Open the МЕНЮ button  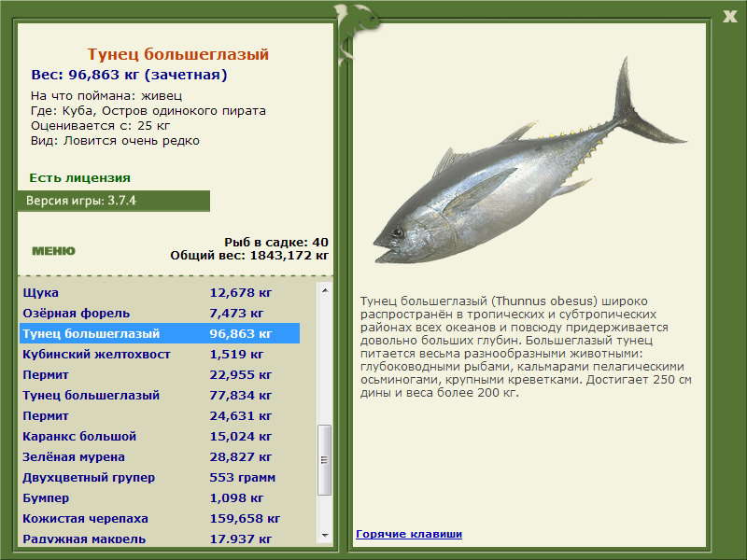(53, 251)
